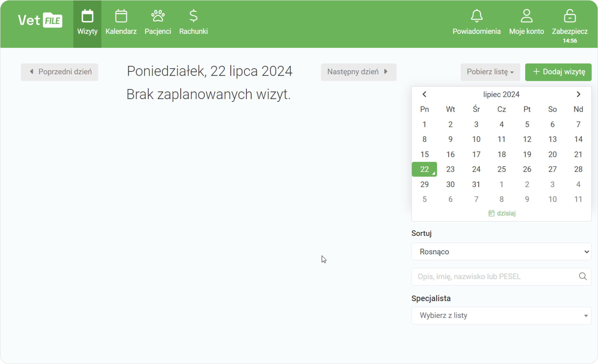Show next month in mini calendar

(x=578, y=94)
